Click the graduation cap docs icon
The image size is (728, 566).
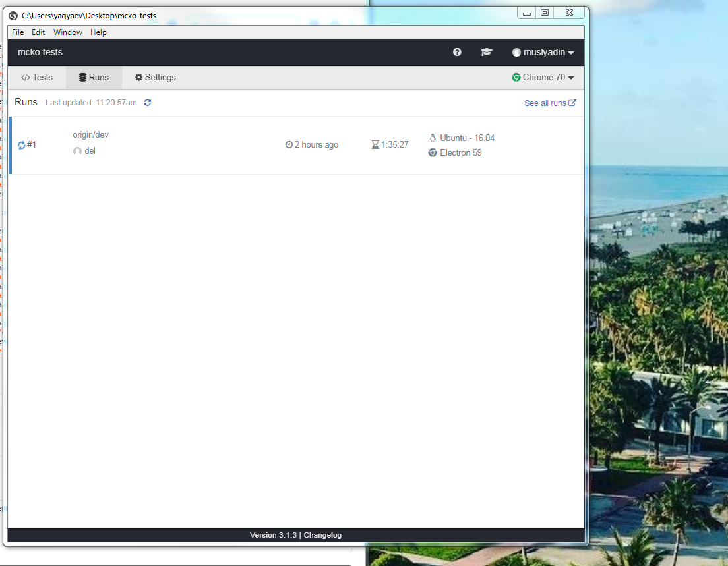487,51
